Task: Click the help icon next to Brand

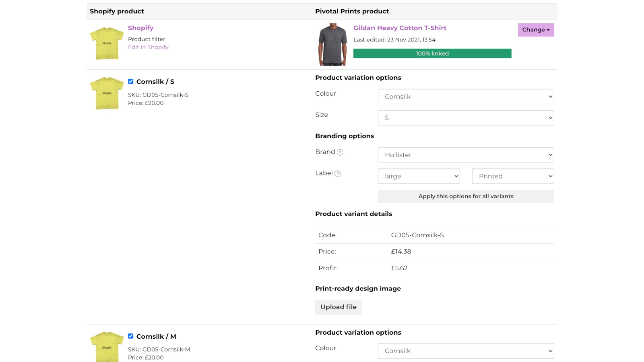Action: (x=340, y=152)
